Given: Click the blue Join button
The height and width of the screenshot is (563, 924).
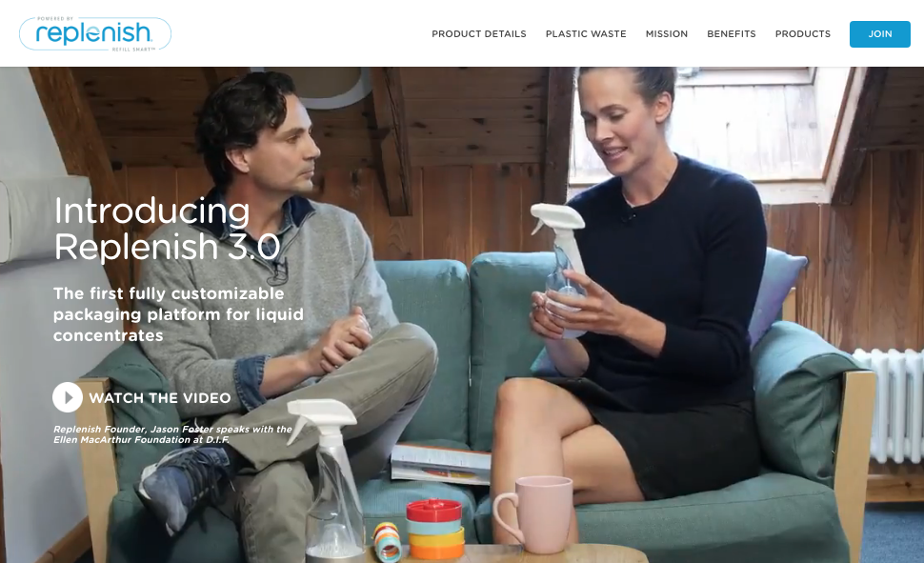Looking at the screenshot, I should (880, 34).
